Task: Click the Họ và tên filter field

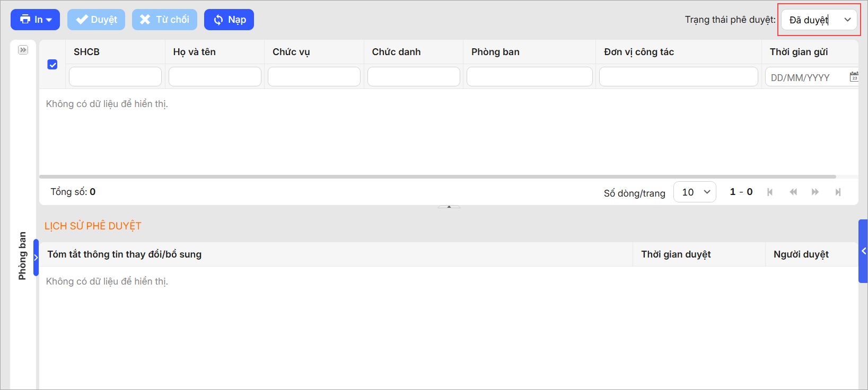Action: [215, 77]
